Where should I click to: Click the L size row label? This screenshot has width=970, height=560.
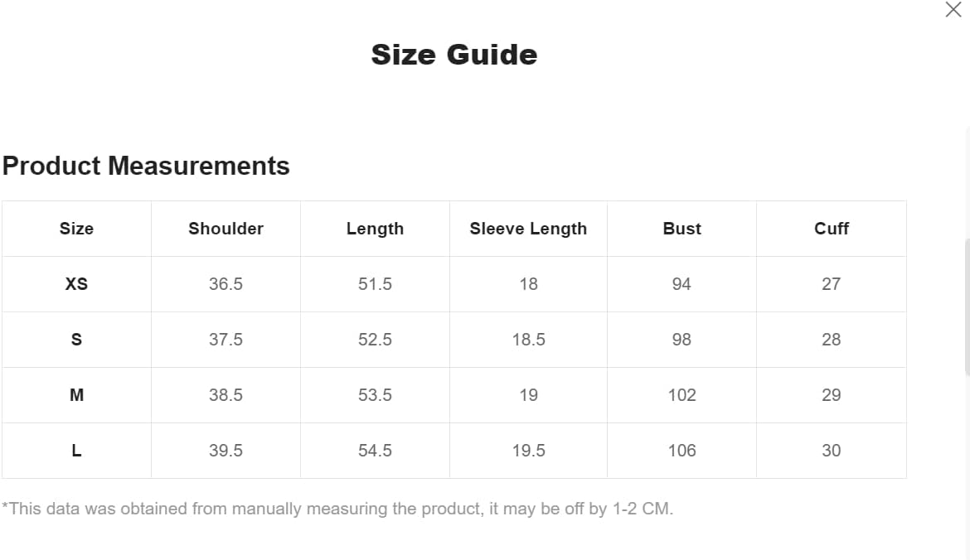tap(77, 451)
